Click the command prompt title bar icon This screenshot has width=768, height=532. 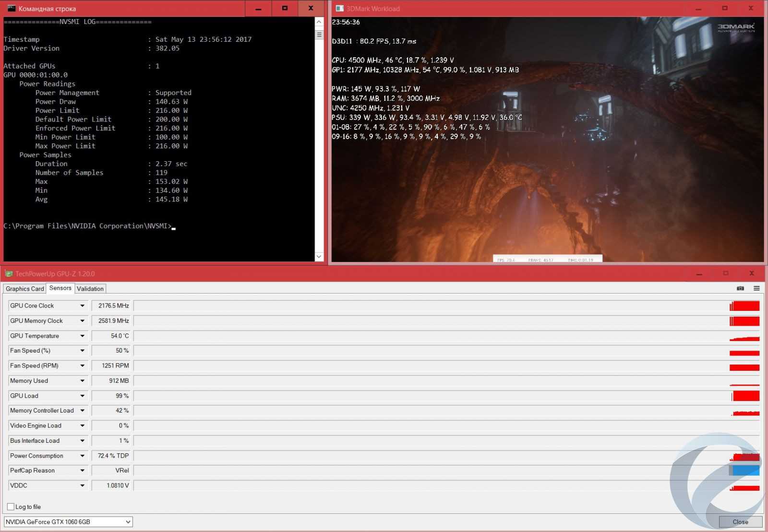point(11,8)
